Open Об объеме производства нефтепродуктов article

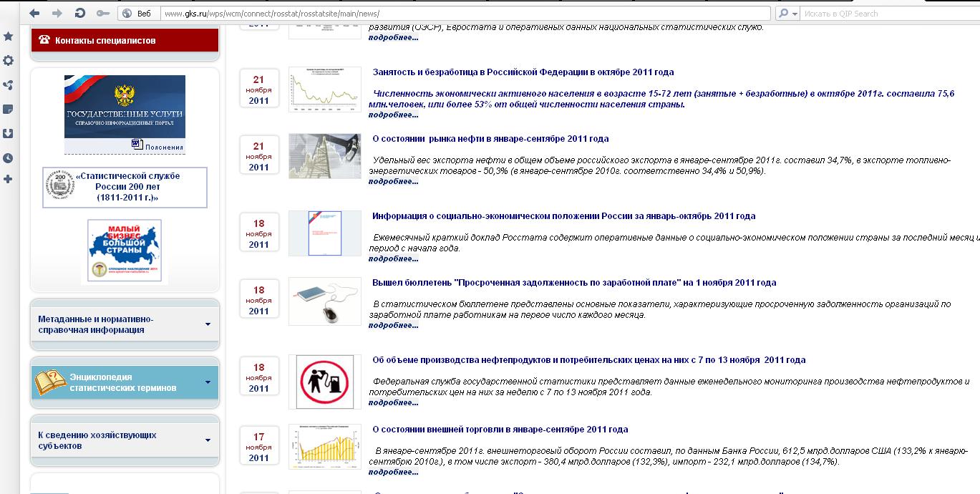(x=589, y=360)
